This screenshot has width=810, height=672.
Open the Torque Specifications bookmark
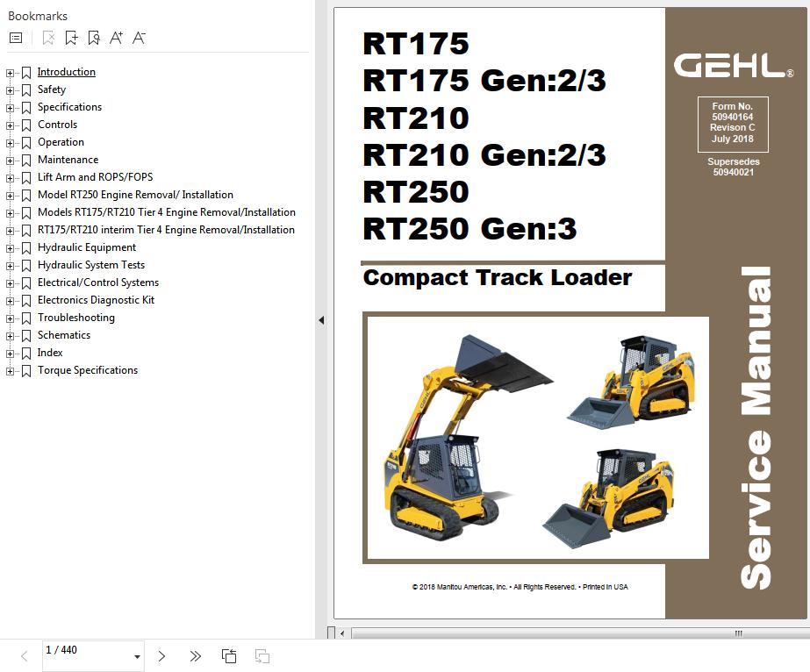88,370
